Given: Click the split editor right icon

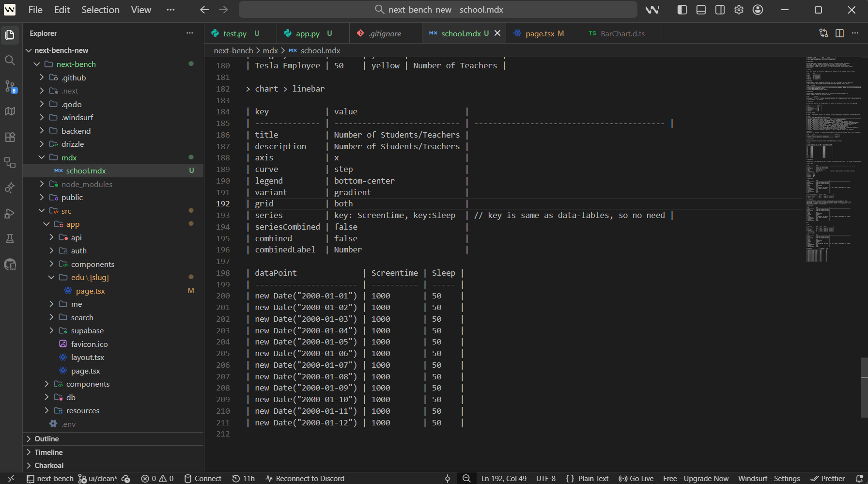Looking at the screenshot, I should pos(839,33).
